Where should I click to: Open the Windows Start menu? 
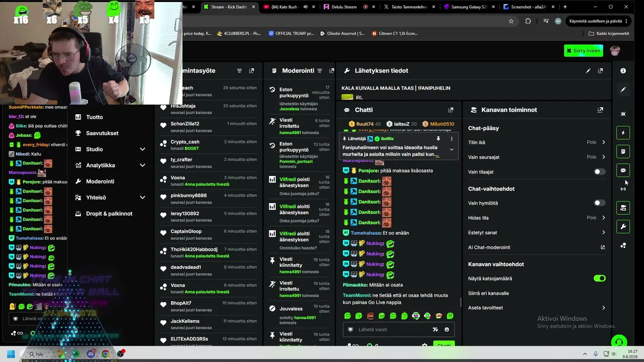click(x=11, y=354)
